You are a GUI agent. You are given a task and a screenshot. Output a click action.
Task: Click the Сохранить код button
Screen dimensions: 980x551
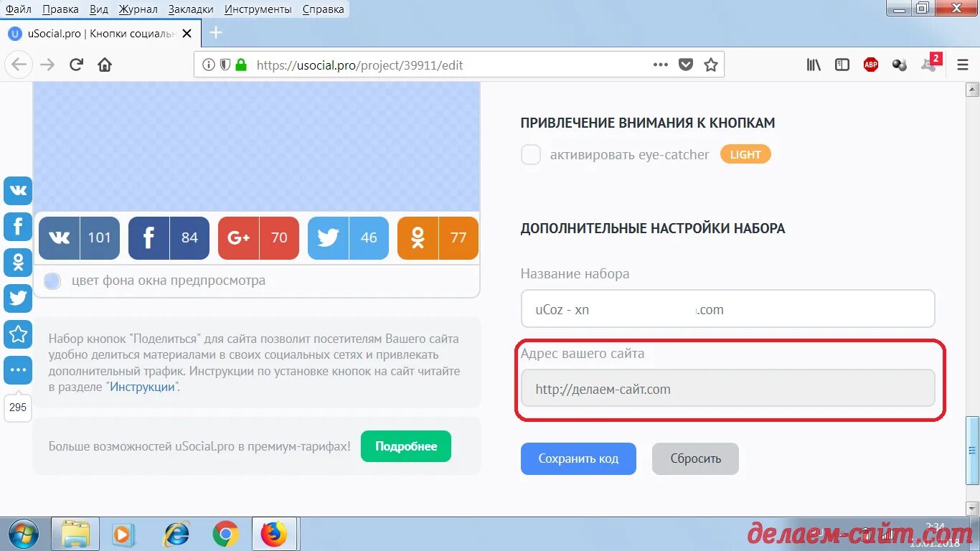pyautogui.click(x=578, y=458)
